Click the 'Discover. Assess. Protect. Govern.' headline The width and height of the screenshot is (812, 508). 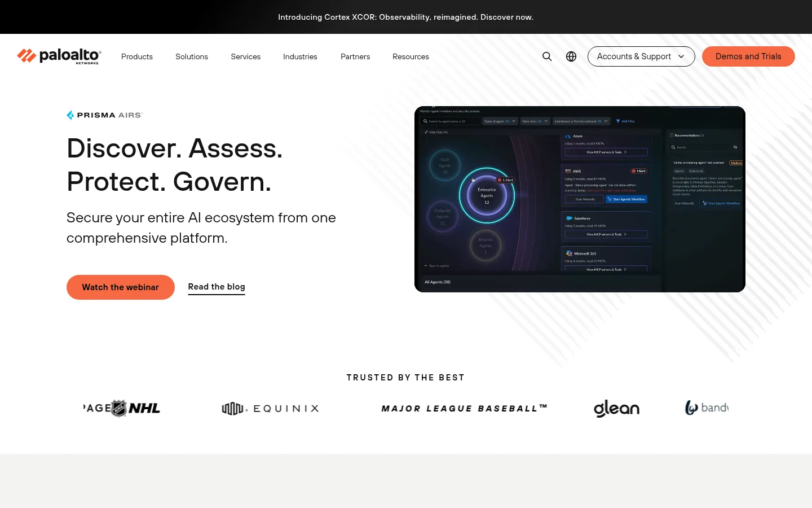click(x=175, y=165)
